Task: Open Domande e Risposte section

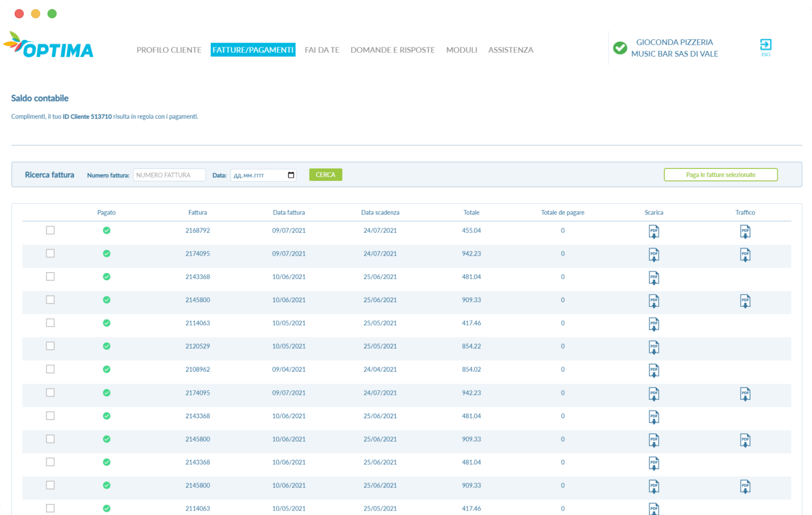Action: [392, 50]
